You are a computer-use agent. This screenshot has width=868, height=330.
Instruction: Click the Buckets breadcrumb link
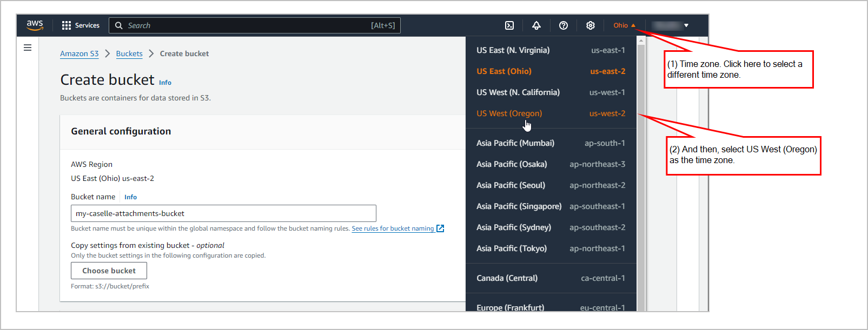129,53
